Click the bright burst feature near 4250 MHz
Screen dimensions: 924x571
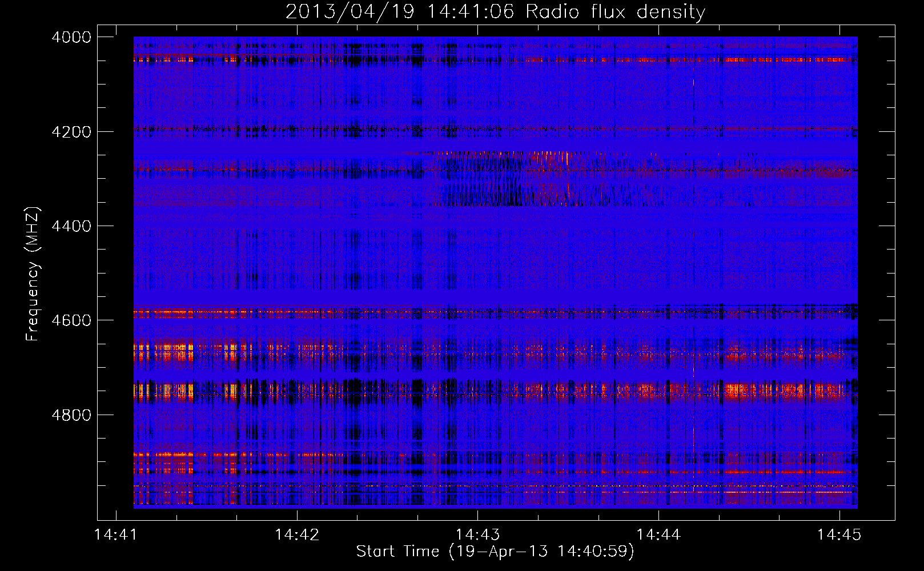point(548,158)
